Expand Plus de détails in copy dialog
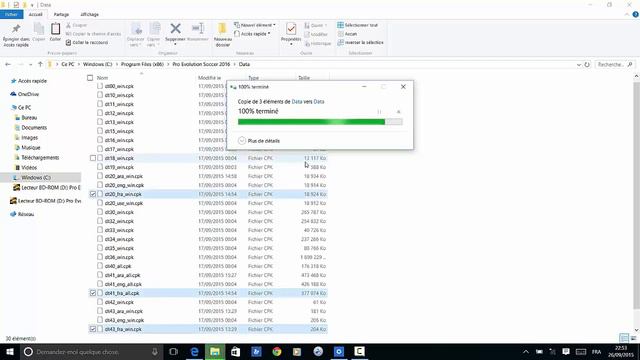 click(x=259, y=141)
